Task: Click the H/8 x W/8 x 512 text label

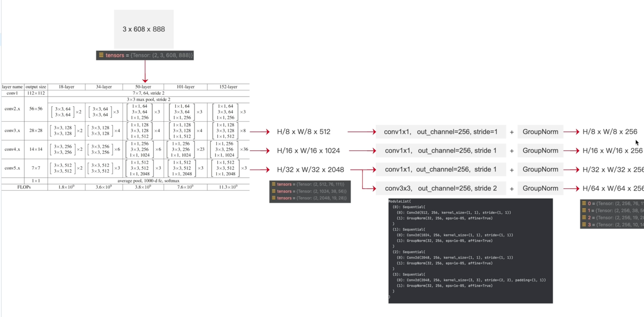Action: [303, 132]
